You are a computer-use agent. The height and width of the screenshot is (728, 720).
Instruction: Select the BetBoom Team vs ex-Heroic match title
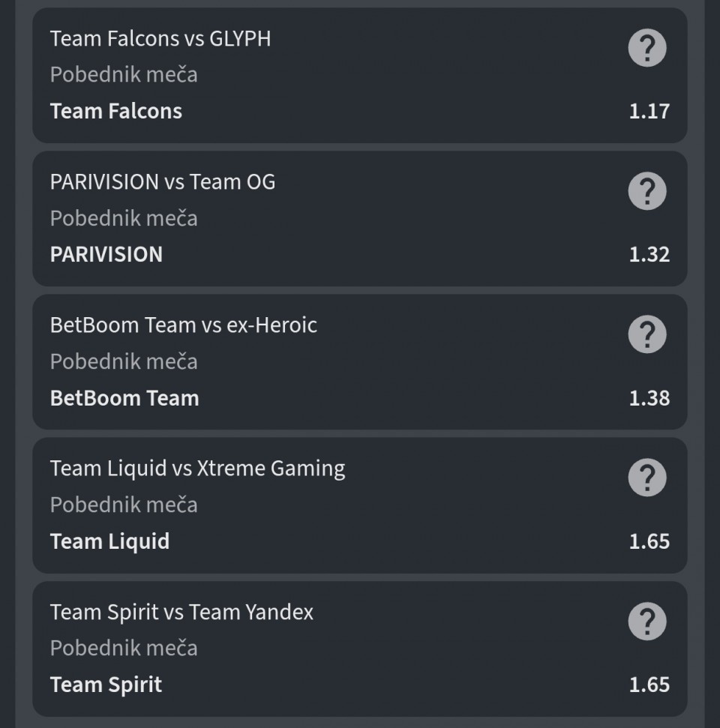click(x=184, y=325)
